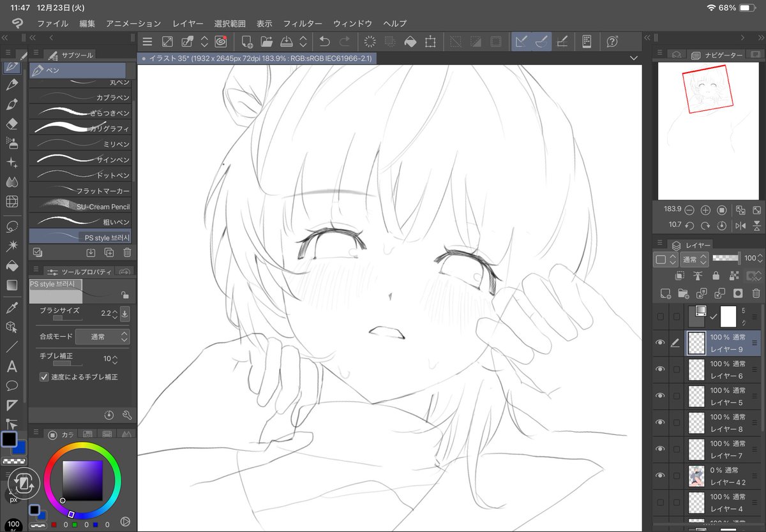Screen dimensions: 766x532
Task: Create a new canvas from command bar
Action: [x=246, y=41]
